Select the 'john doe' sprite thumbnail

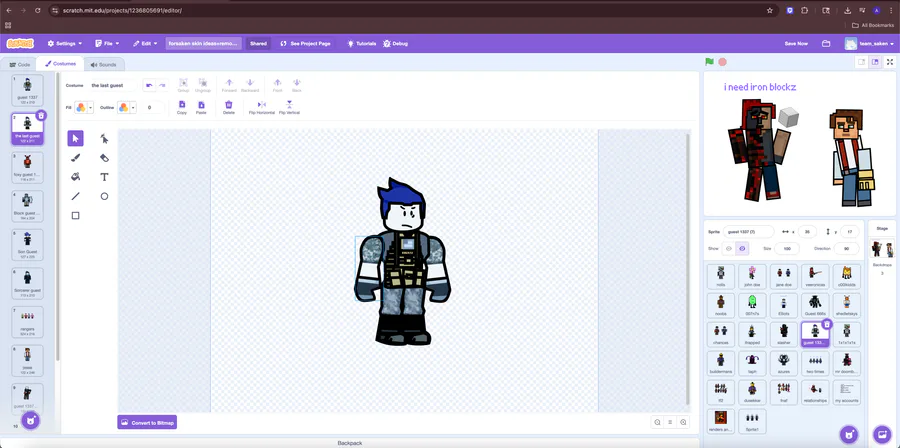coord(752,276)
